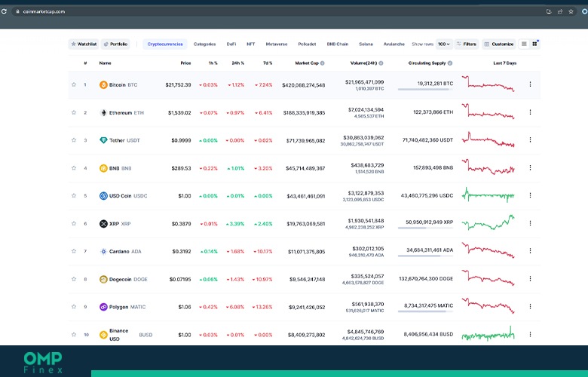Star Cardano for watchlist
588x377 pixels.
(x=74, y=251)
